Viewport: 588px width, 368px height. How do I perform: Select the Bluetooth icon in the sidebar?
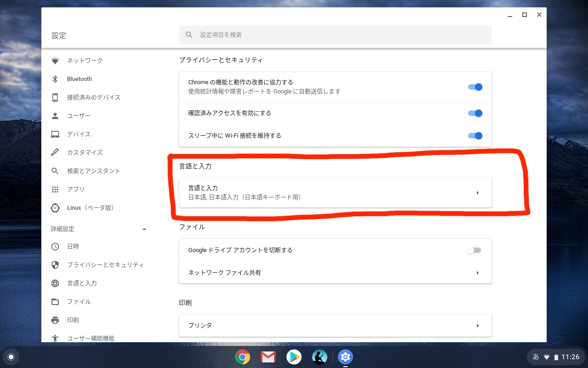(55, 79)
